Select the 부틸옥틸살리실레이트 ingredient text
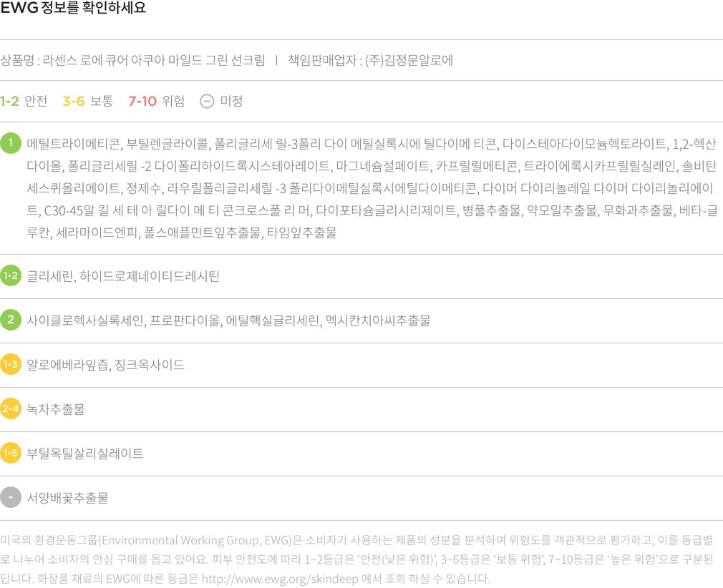 pyautogui.click(x=85, y=454)
